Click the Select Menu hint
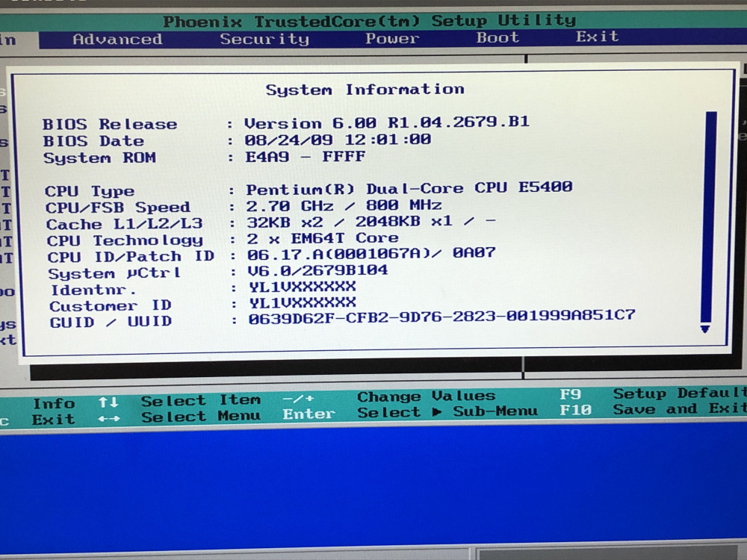 [x=201, y=417]
